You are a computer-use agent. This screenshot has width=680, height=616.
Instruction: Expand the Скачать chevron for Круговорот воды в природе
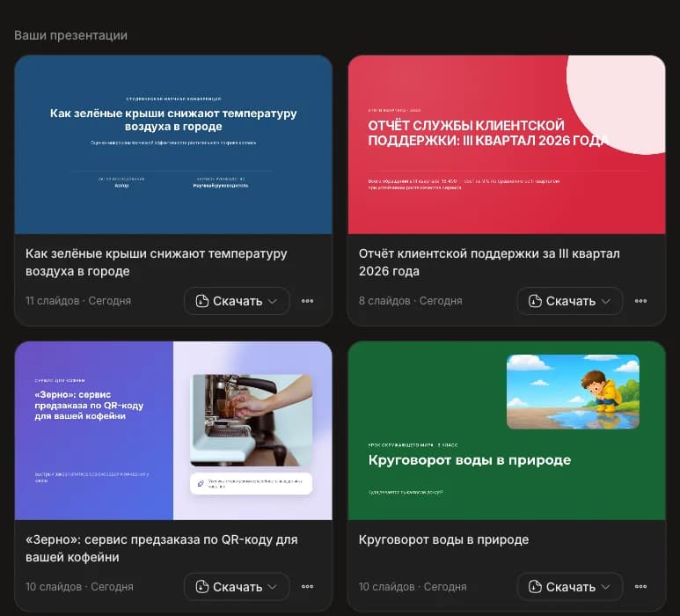(x=606, y=587)
